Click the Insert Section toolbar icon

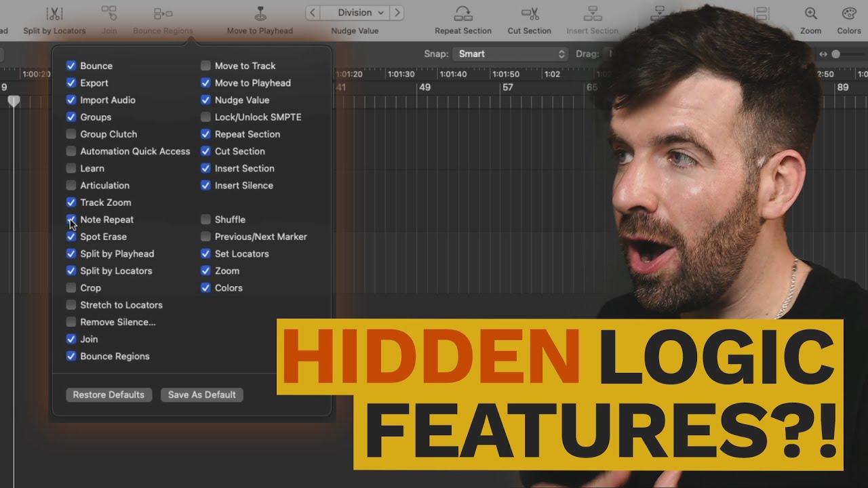tap(593, 14)
